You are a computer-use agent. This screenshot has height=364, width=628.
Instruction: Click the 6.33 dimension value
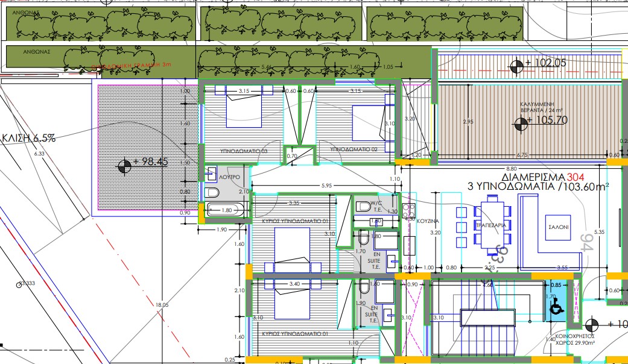pos(39,154)
